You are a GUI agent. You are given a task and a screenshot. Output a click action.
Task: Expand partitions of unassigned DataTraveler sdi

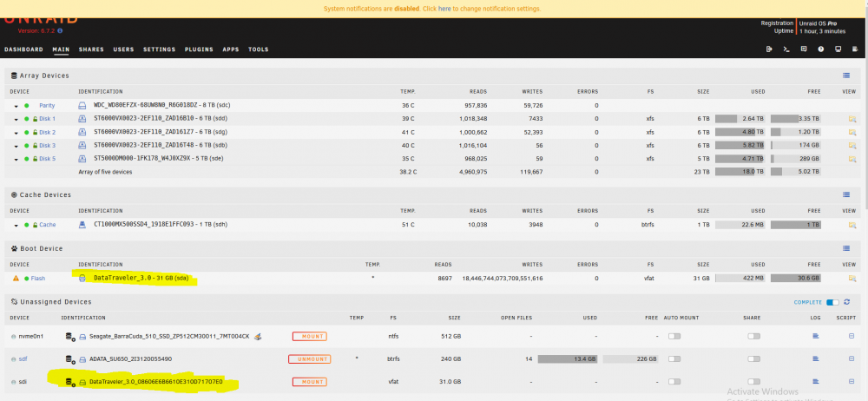70,382
